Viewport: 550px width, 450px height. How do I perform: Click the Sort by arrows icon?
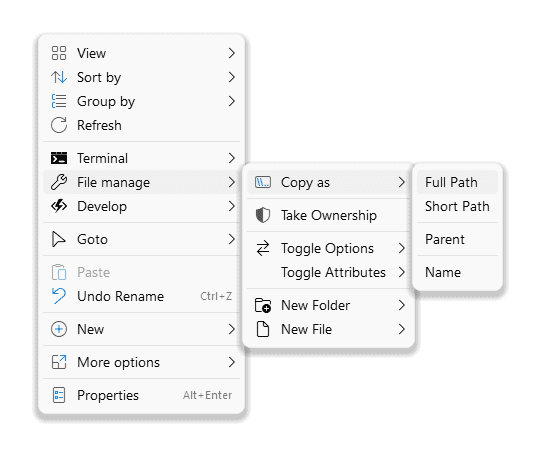click(x=59, y=77)
